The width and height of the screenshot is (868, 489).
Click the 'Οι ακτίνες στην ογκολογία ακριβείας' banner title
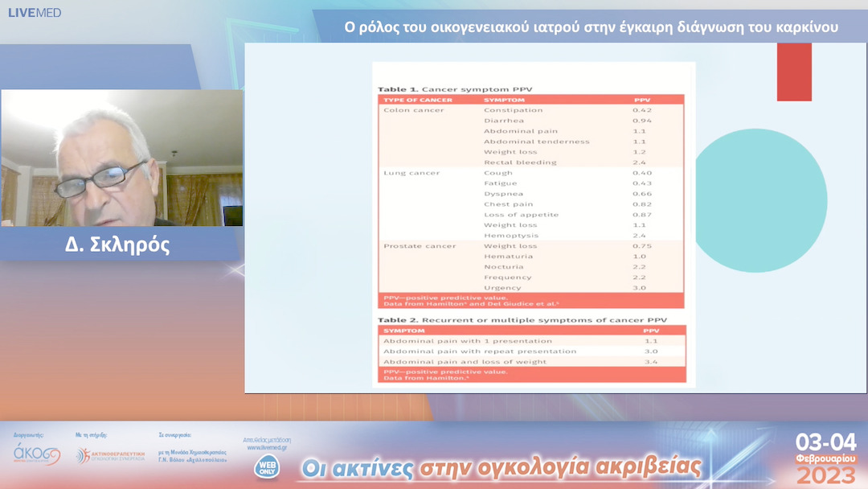[x=502, y=468]
